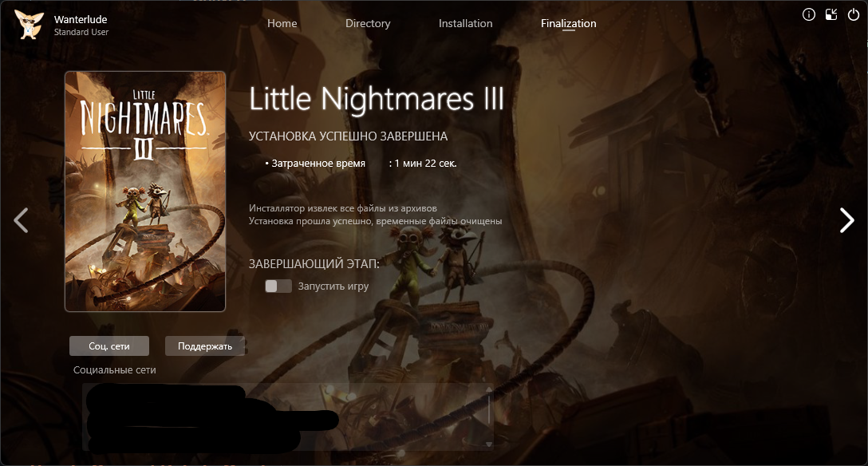The width and height of the screenshot is (868, 466).
Task: Click the Finalization tab
Action: (x=568, y=24)
